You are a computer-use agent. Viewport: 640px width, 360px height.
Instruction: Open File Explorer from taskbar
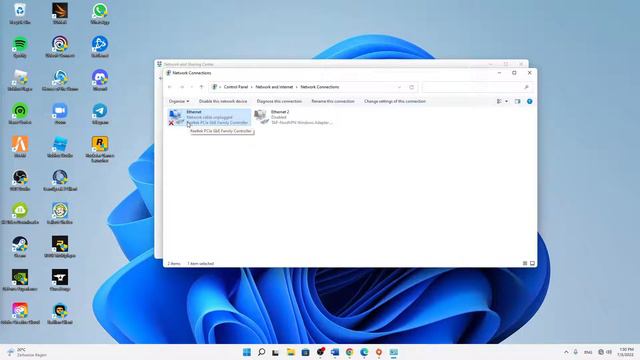pos(291,352)
